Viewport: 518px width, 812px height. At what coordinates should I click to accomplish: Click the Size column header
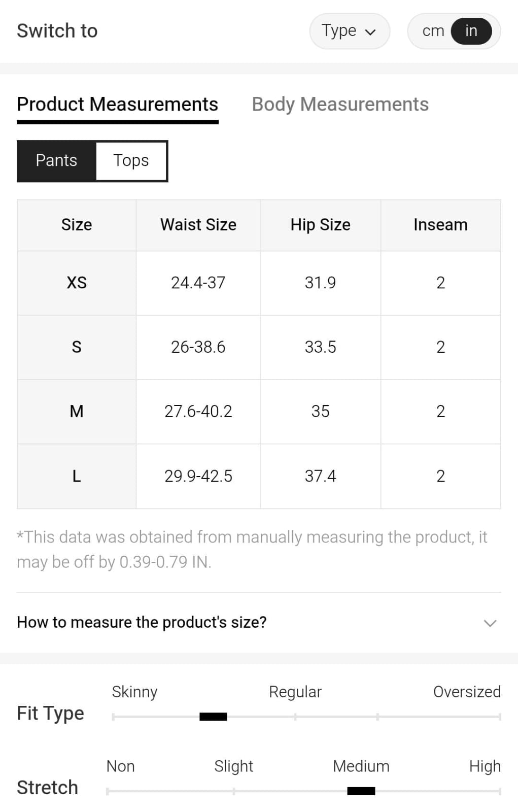77,225
